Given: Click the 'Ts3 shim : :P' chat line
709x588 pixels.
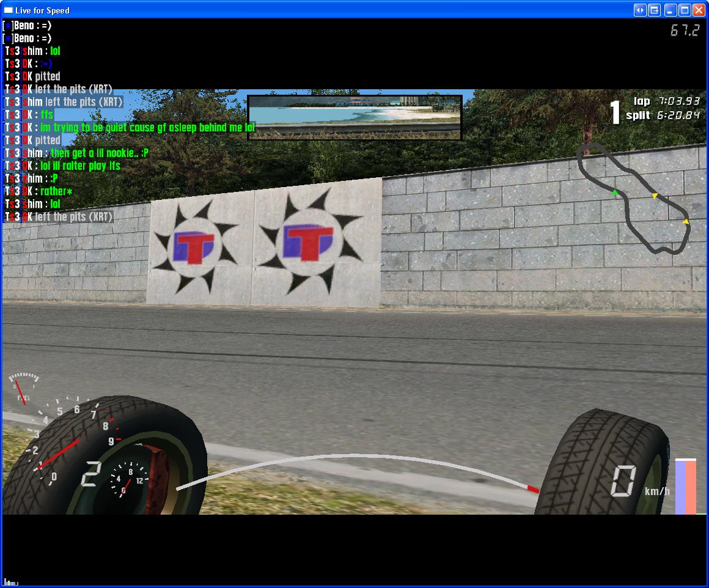Looking at the screenshot, I should (x=31, y=178).
